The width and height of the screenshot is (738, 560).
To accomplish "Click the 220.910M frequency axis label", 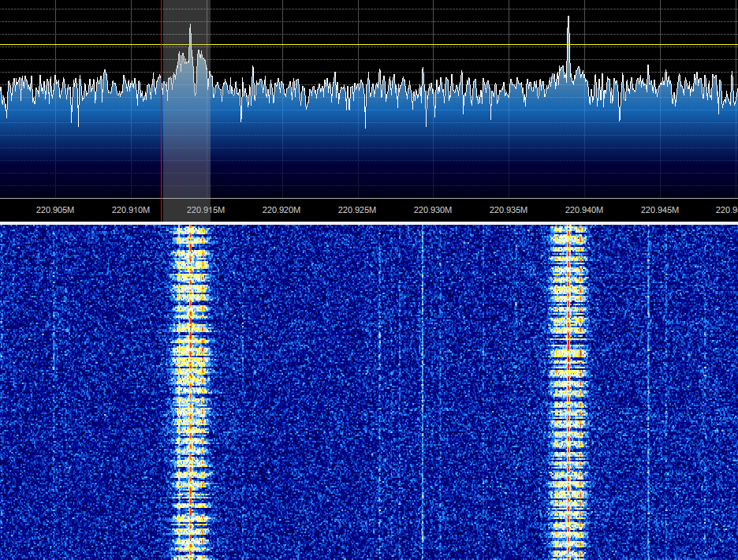I will 130,210.
